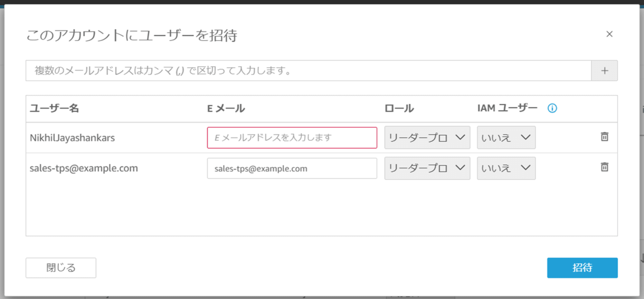Click the sales-tps@example.com user name cell

click(84, 168)
